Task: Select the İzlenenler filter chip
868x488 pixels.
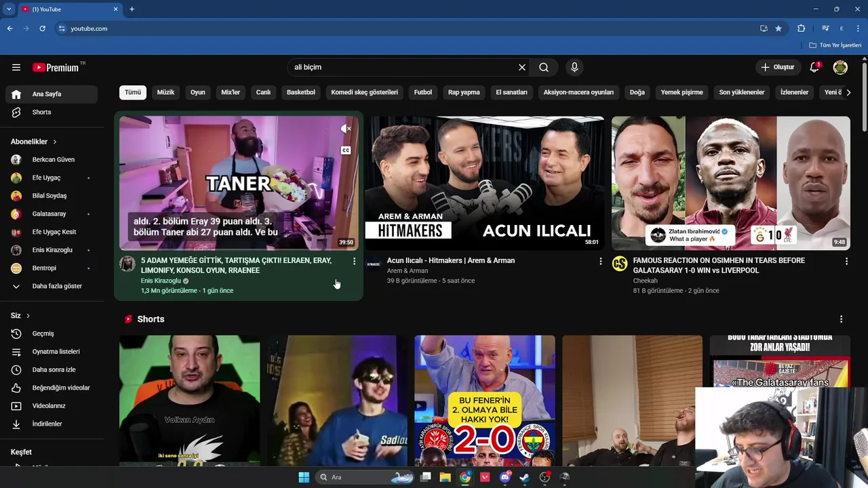Action: pos(794,92)
